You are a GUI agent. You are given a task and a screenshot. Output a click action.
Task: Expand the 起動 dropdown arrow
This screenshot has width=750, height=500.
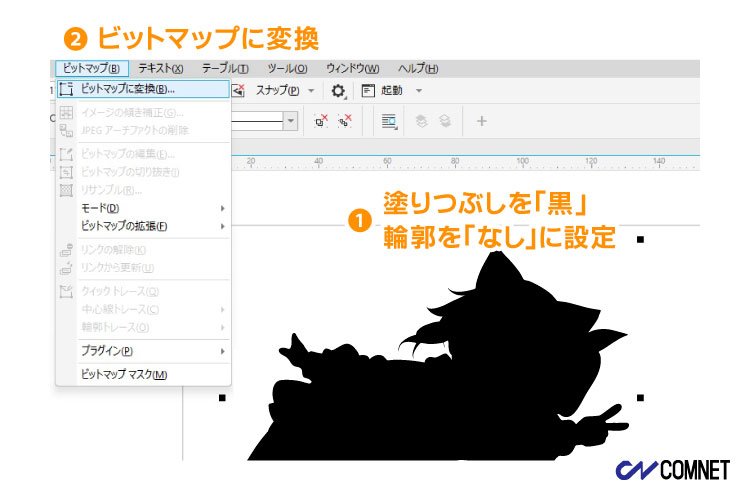419,90
